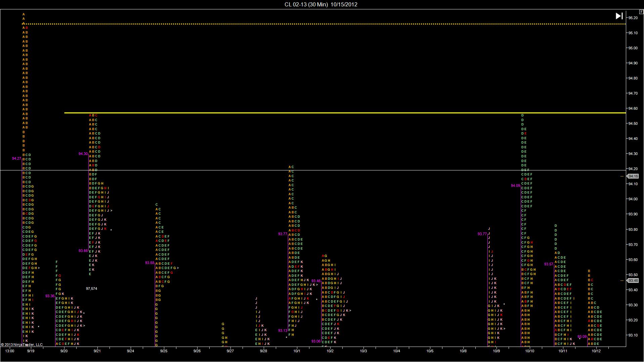The image size is (644, 362).
Task: Click the 10/12 date axis label
Action: tap(596, 351)
